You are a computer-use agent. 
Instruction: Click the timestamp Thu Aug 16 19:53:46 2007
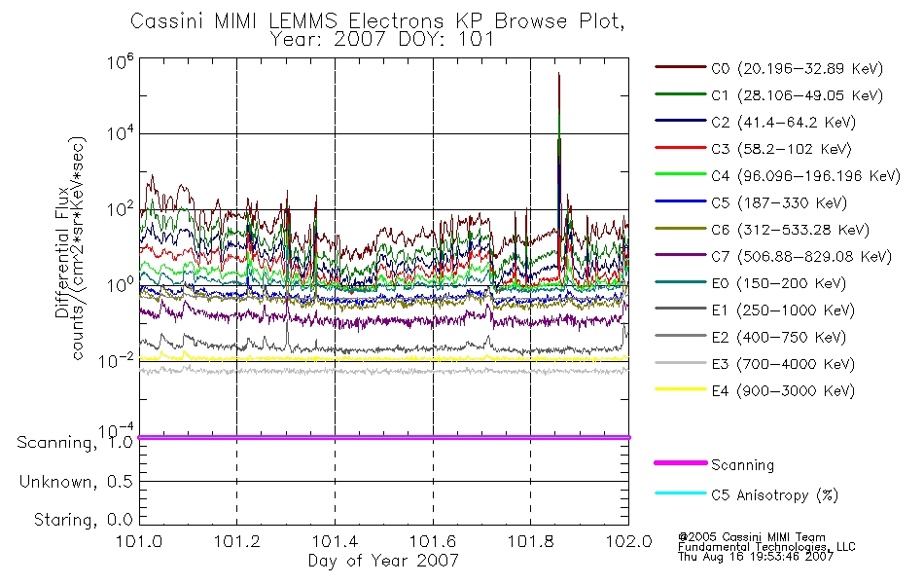click(756, 557)
